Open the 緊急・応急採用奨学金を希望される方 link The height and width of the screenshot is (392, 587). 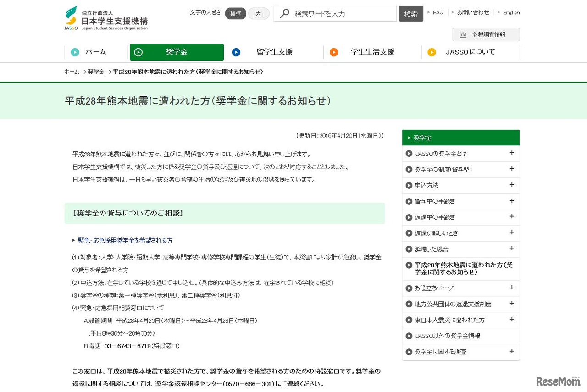point(124,240)
